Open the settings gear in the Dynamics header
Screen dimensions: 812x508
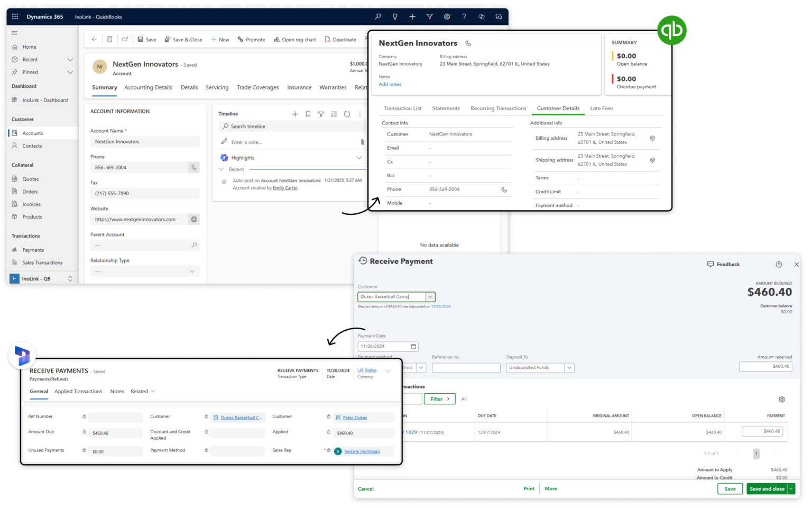(x=447, y=16)
